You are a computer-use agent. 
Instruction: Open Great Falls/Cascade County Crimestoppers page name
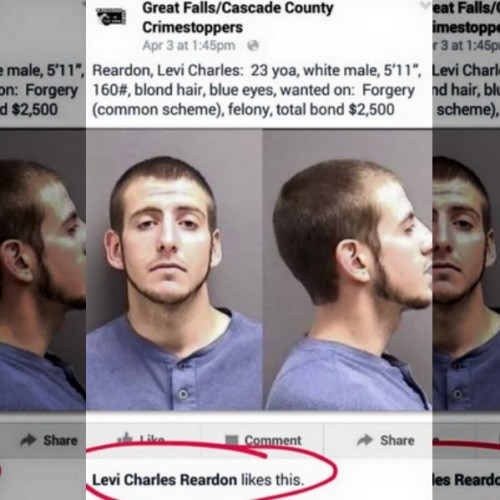pyautogui.click(x=238, y=18)
